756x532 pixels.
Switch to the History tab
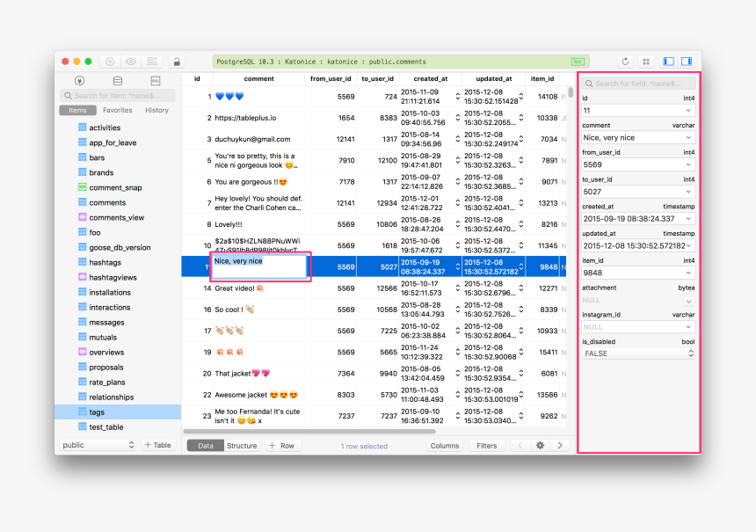(x=156, y=110)
